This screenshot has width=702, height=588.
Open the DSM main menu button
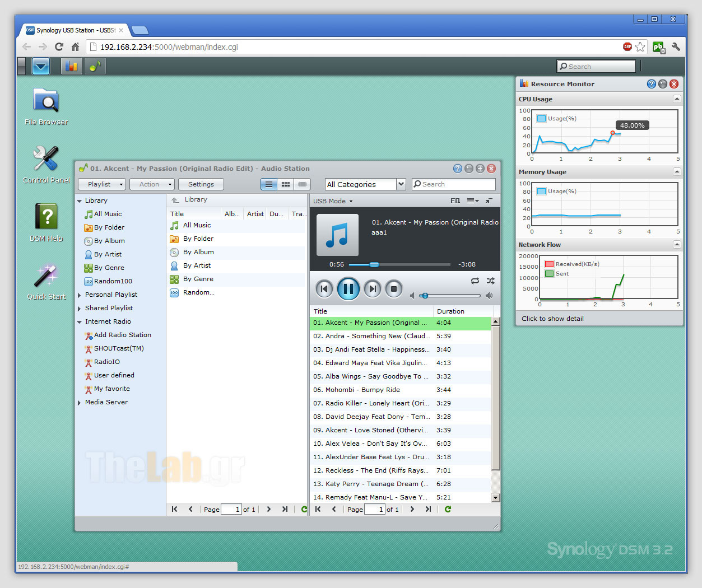coord(41,66)
